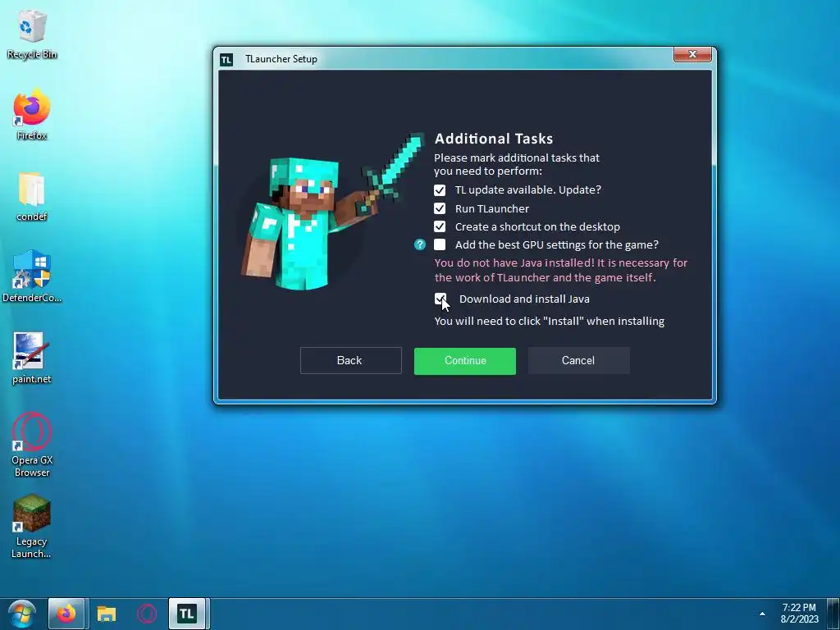The height and width of the screenshot is (630, 840).
Task: Open the Recycle Bin desktop icon
Action: tap(32, 34)
